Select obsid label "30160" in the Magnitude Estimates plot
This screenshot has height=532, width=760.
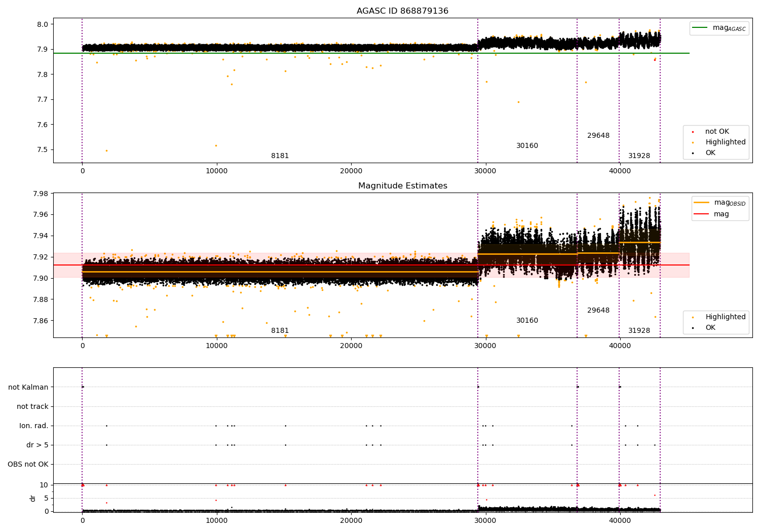[527, 321]
